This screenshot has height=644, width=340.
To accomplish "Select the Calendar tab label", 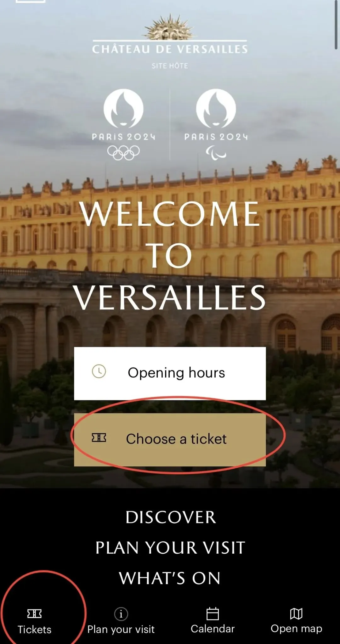I will click(212, 629).
